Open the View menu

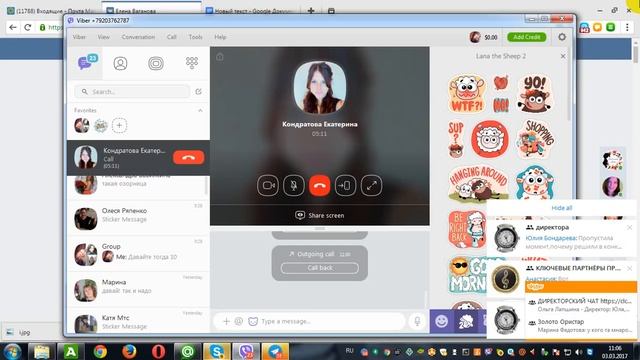104,37
